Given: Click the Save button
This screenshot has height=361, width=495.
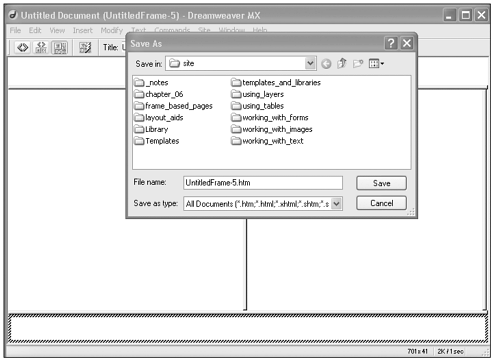Looking at the screenshot, I should tap(381, 183).
